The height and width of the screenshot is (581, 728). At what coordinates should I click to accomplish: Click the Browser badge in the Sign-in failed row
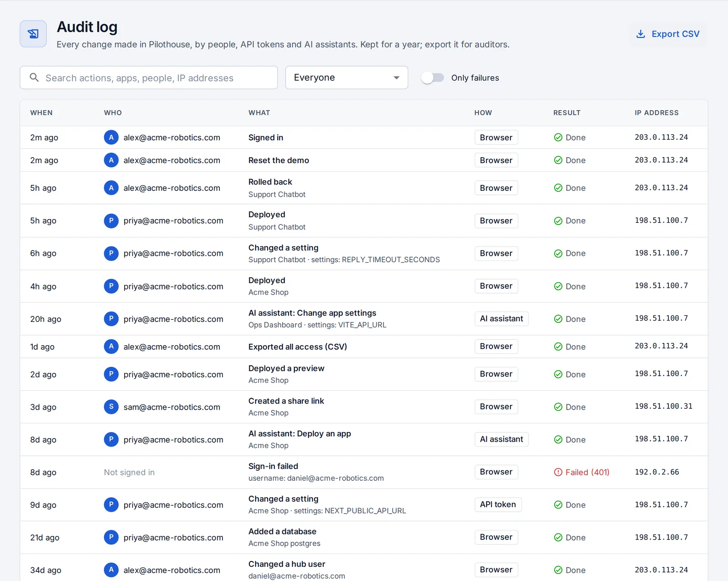click(496, 472)
